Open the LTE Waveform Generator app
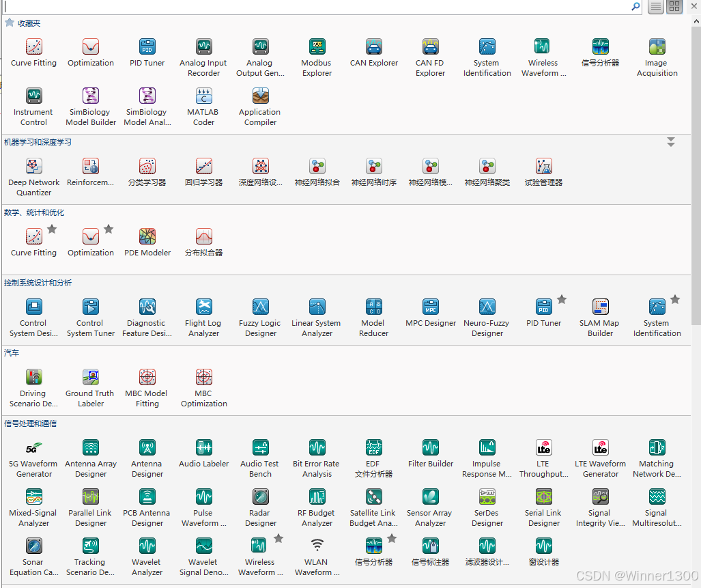Screen dimensions: 701x588 (600, 458)
